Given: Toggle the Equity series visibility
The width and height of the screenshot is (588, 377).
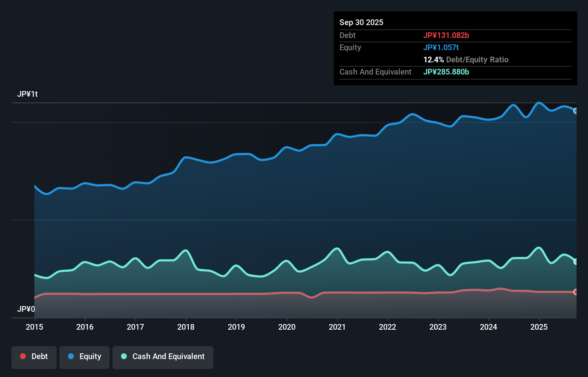Looking at the screenshot, I should click(85, 357).
